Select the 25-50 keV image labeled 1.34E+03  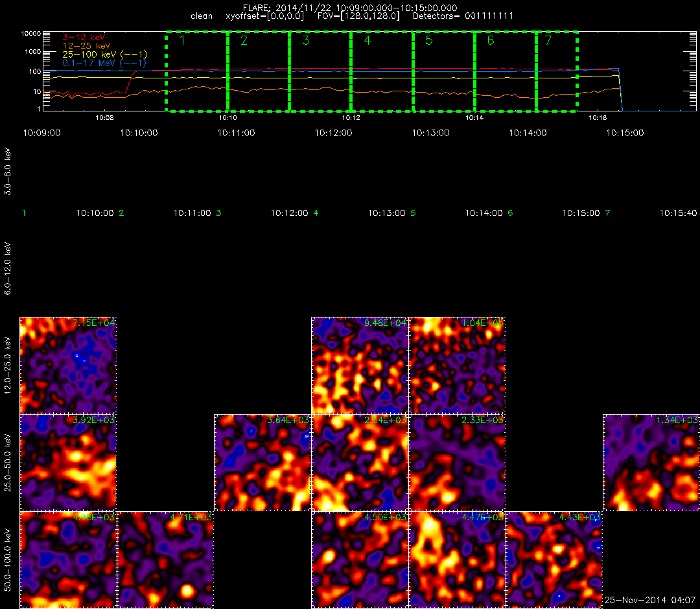[651, 463]
